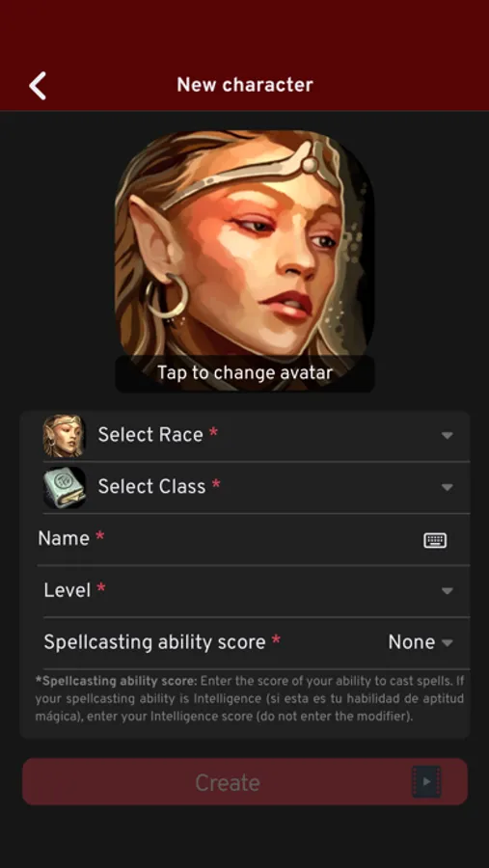Click the video ad icon on Create
The height and width of the screenshot is (868, 489).
(426, 781)
